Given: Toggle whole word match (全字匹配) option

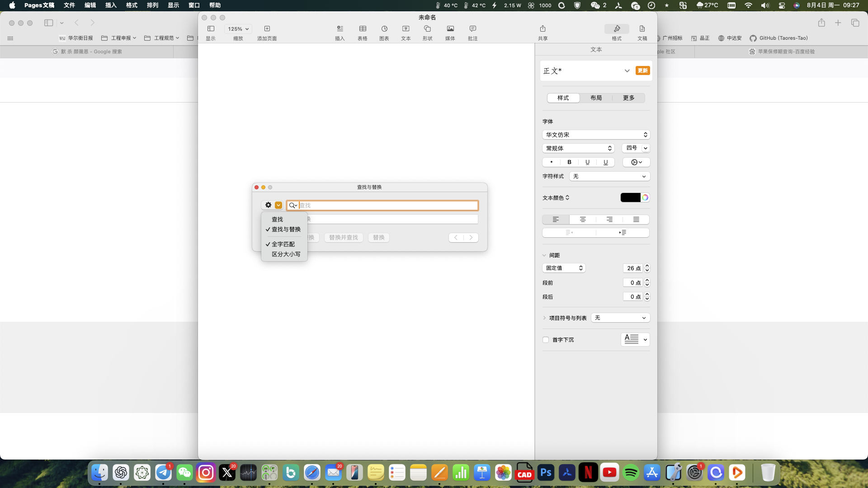Looking at the screenshot, I should pyautogui.click(x=283, y=244).
